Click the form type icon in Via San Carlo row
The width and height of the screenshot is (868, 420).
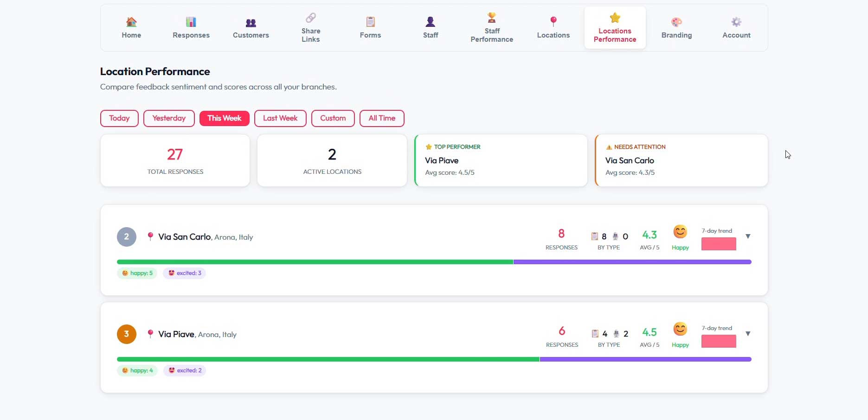[x=594, y=236]
